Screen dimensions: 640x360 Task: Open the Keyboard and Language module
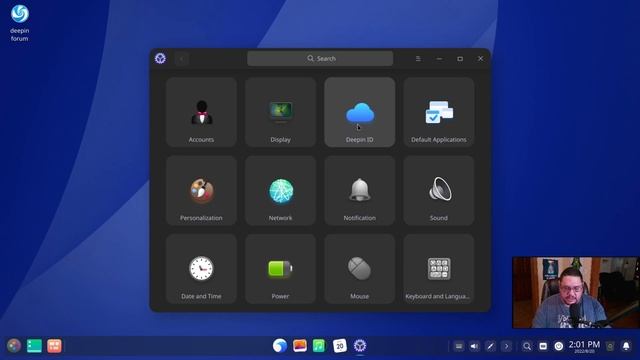(x=439, y=269)
